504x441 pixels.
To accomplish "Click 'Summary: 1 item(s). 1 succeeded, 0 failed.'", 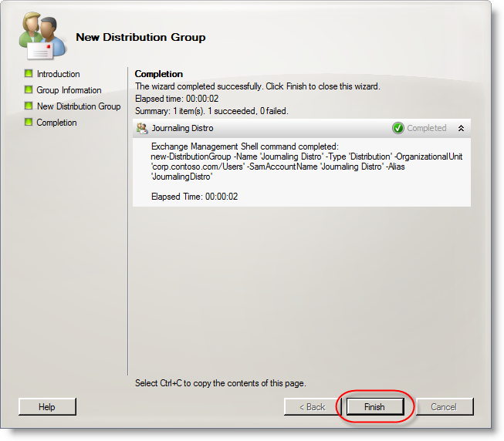I will (211, 111).
